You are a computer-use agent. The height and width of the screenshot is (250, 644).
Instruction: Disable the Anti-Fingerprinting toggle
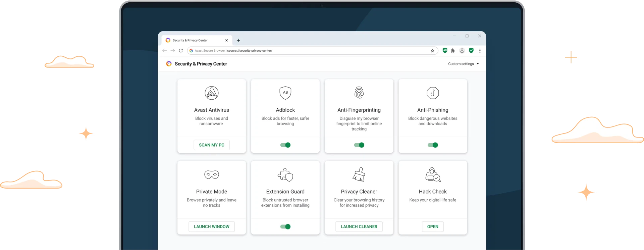point(359,145)
